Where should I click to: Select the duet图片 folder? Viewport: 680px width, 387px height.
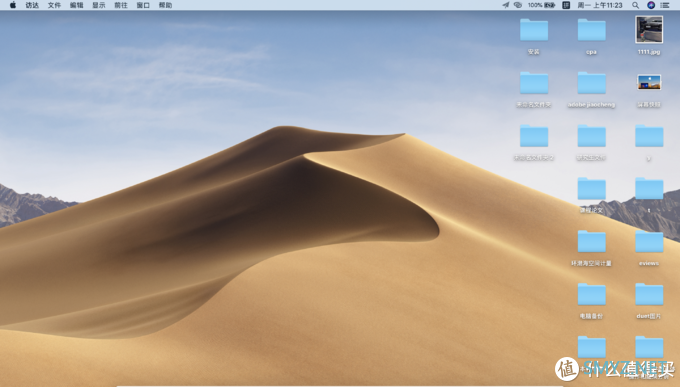click(649, 295)
